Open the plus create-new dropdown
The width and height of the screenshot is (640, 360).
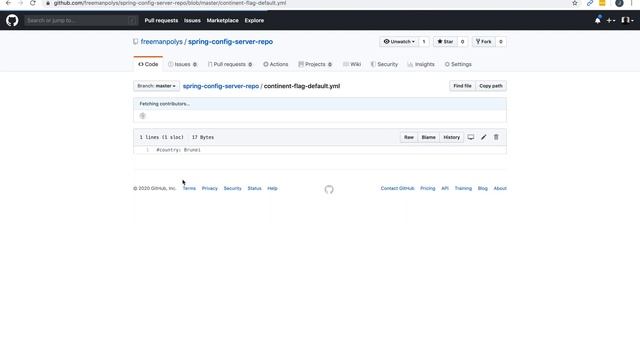click(x=611, y=20)
